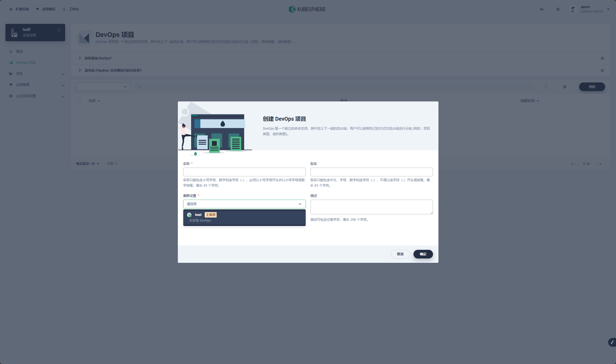Click the 未安装 DevOps status text

point(200,221)
